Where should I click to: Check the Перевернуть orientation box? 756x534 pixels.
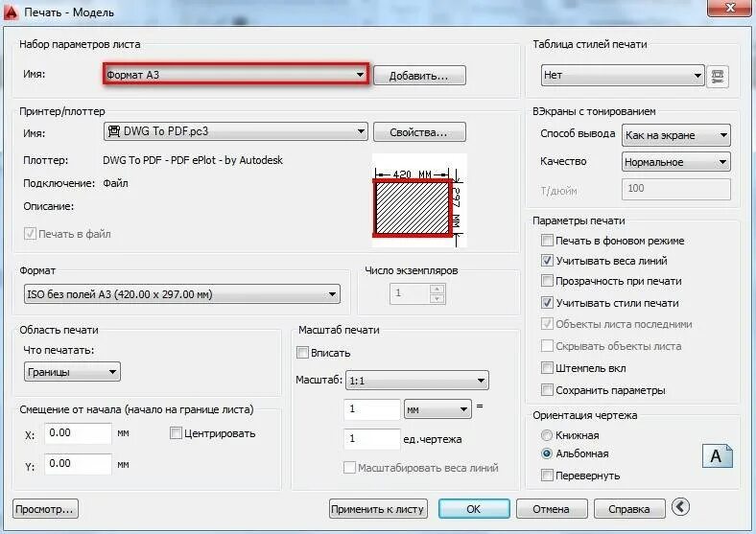(x=547, y=476)
